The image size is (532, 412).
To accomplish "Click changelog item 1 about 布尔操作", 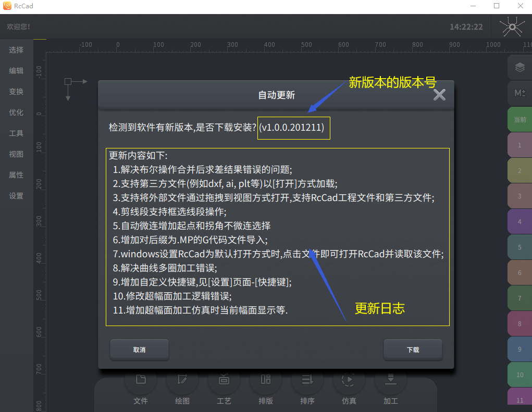I will click(203, 170).
